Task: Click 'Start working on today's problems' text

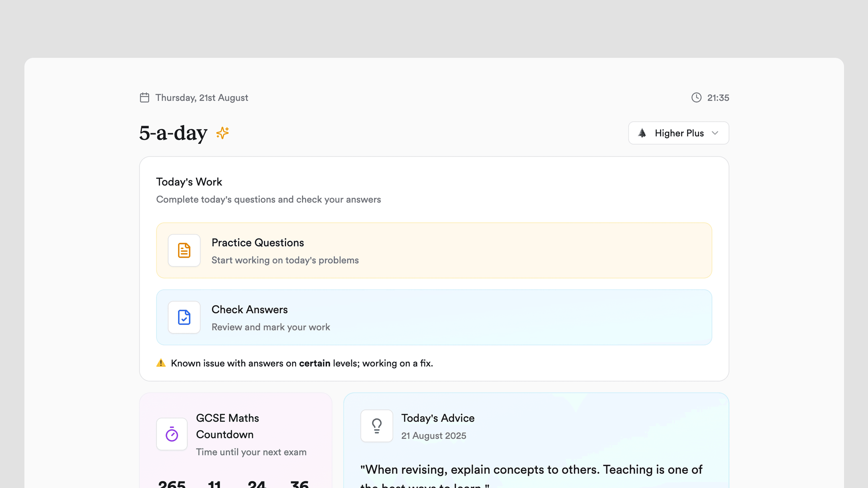Action: [285, 260]
